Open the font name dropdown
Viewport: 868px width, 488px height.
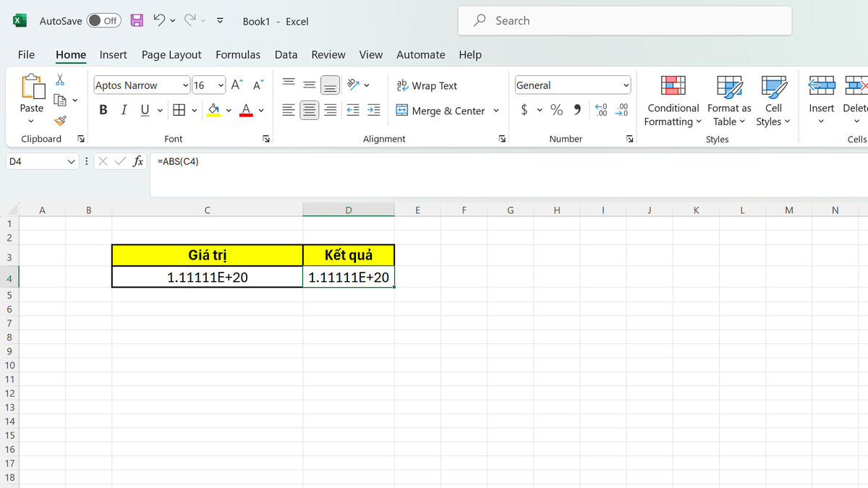187,85
